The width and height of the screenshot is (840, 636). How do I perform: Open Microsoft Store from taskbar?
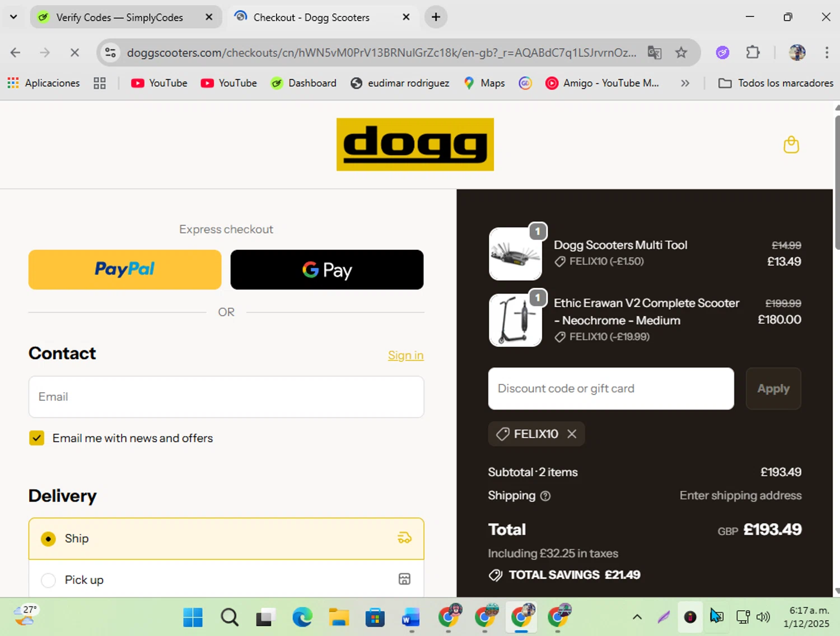pos(375,617)
